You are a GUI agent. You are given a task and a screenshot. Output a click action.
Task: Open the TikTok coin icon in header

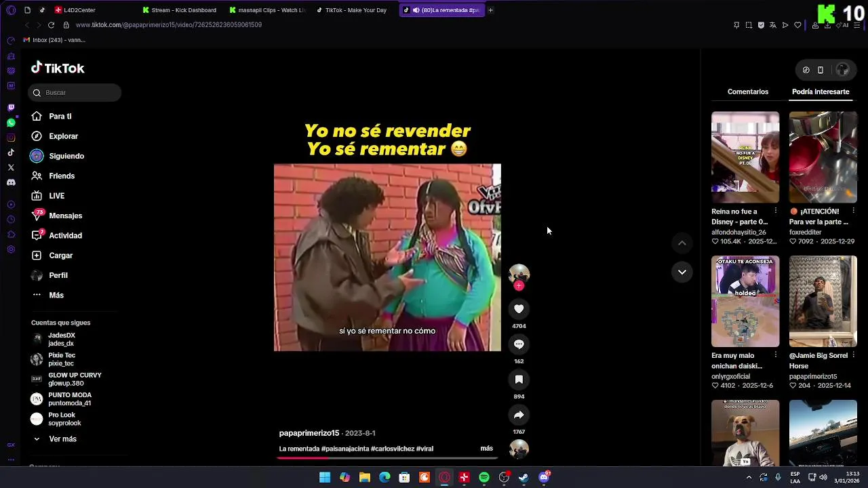tap(806, 70)
